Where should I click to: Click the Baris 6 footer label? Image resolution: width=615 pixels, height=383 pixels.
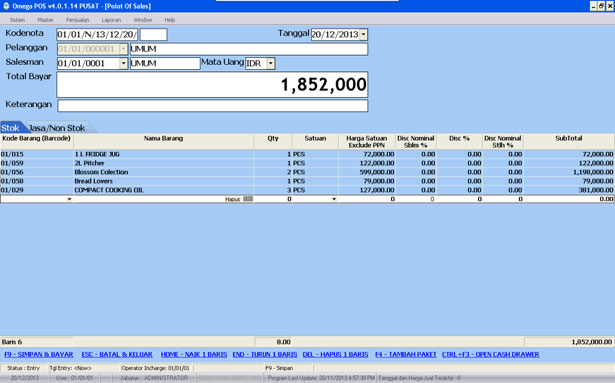coord(12,342)
